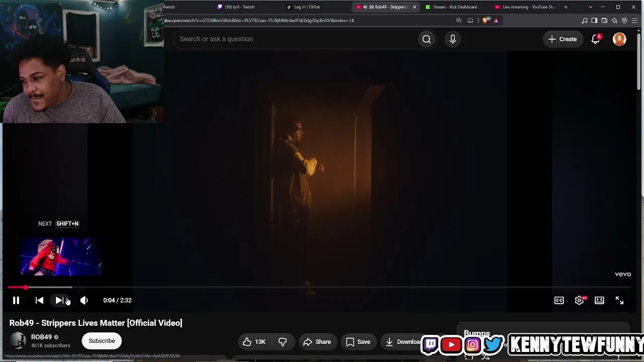Image resolution: width=644 pixels, height=362 pixels.
Task: Click the video title 'Rob49 - Strippers Lives Matter'
Action: (x=96, y=323)
